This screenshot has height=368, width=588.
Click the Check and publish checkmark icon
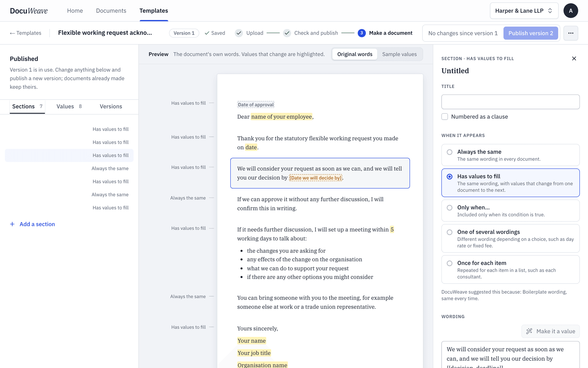(x=287, y=33)
